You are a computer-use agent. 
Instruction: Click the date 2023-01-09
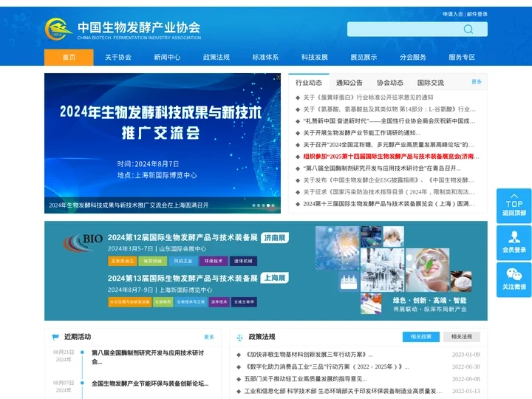[x=465, y=355]
